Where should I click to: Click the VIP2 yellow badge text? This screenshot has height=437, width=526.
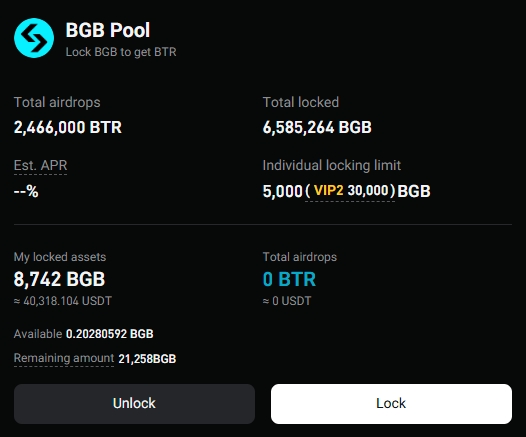click(x=328, y=190)
